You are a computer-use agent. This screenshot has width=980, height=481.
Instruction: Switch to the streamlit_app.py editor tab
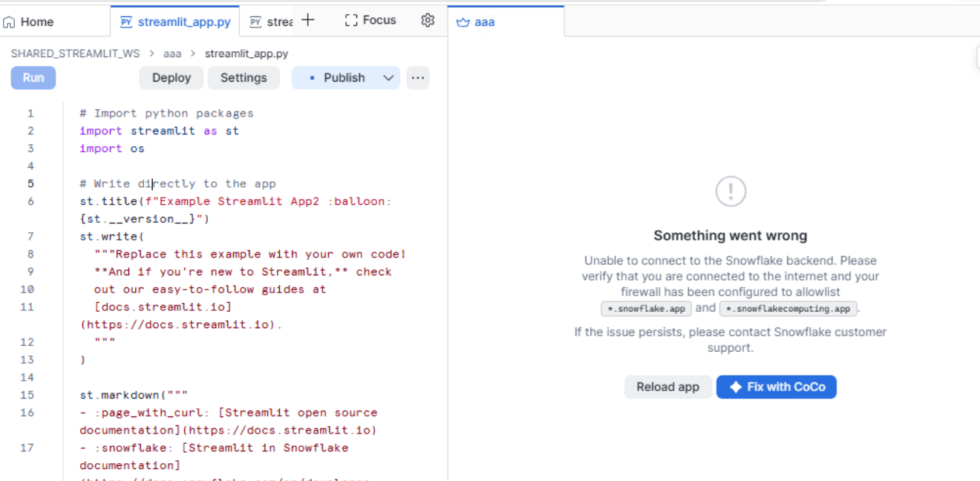tap(175, 22)
